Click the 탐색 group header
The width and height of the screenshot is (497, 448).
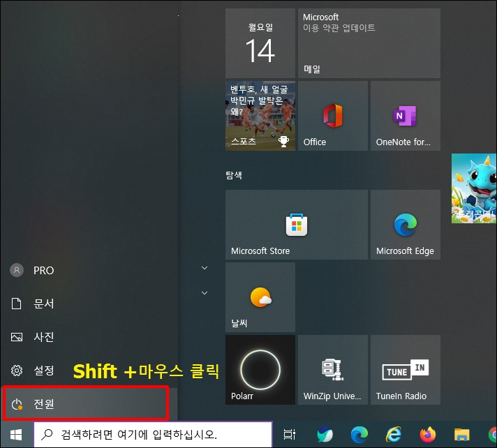(x=234, y=175)
